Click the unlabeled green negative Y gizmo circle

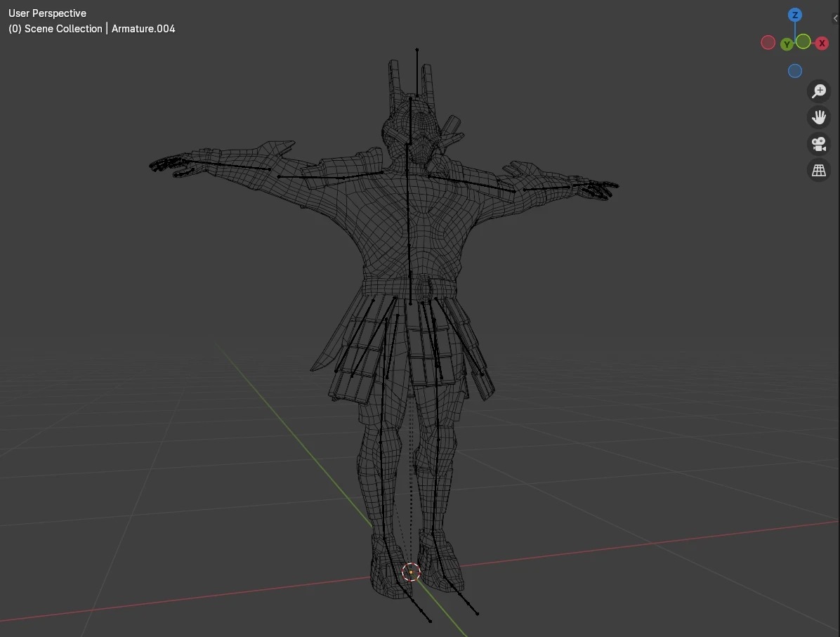tap(803, 41)
